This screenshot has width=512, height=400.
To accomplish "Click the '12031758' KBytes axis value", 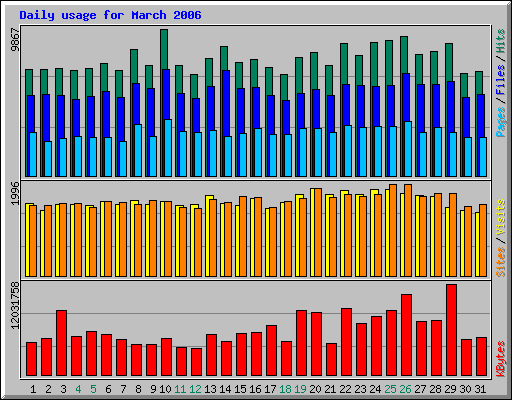I will tap(15, 305).
